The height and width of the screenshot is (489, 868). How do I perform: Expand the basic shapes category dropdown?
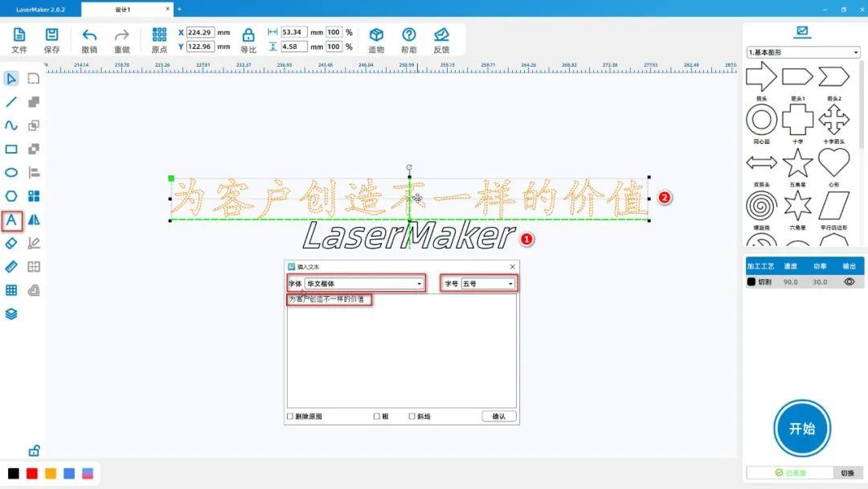coord(803,52)
